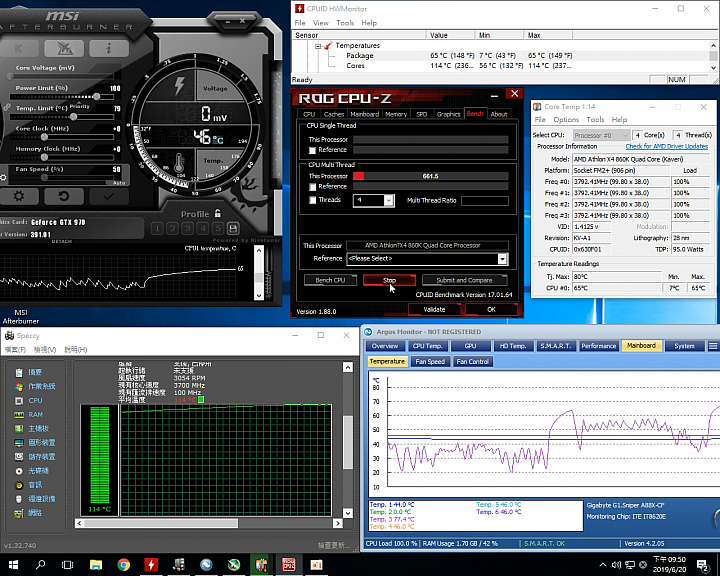
Task: Select Afterburner profile slot 1
Action: [157, 228]
